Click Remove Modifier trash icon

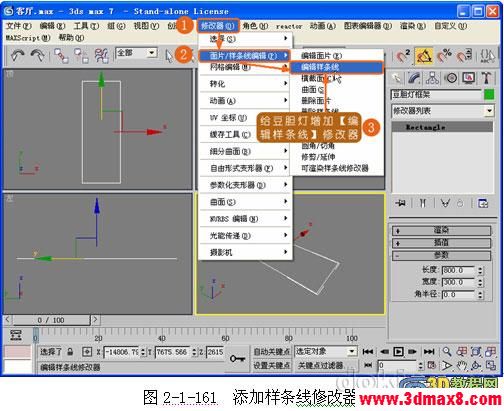pyautogui.click(x=460, y=203)
